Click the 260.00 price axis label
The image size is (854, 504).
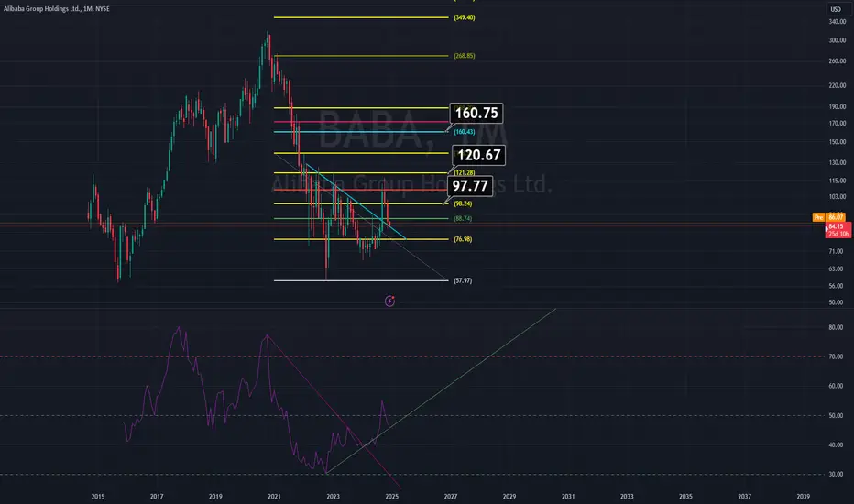tap(838, 61)
